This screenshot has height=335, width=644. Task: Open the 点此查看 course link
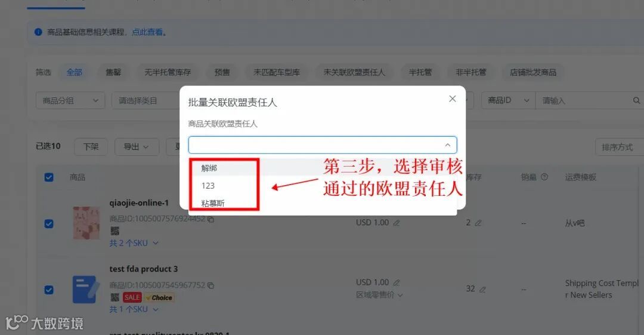147,32
